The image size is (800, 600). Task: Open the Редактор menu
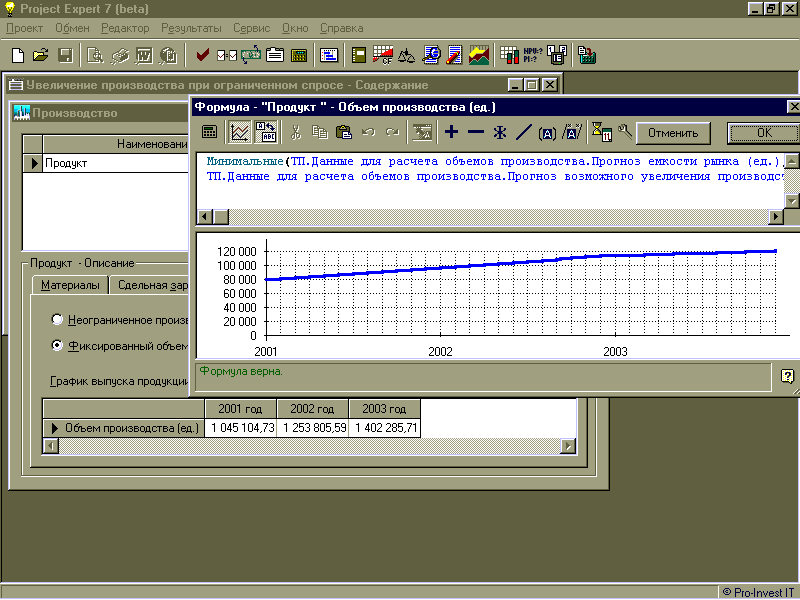point(125,29)
